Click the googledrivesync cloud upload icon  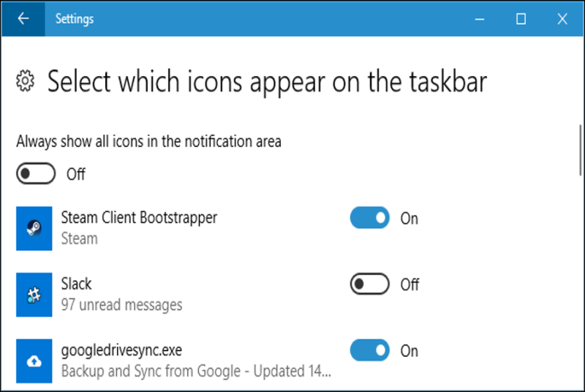coord(34,361)
